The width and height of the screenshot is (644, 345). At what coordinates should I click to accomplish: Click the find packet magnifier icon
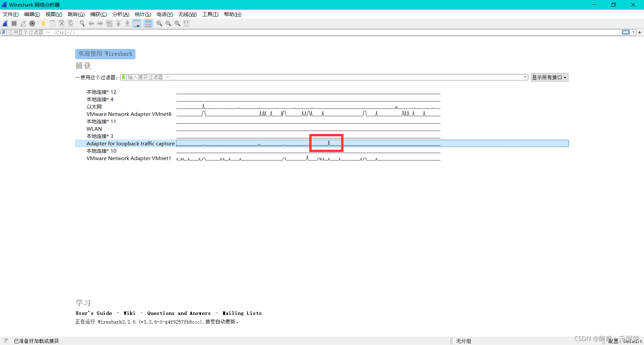pos(82,23)
